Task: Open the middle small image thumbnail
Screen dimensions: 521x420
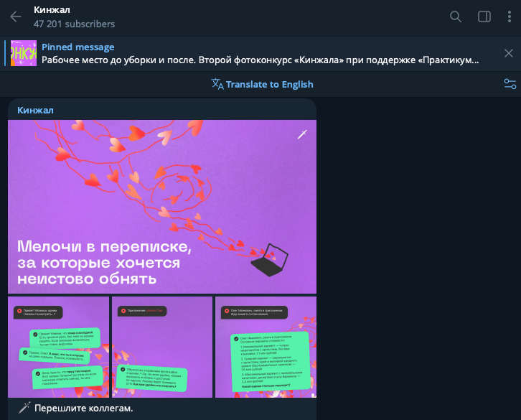Action: [x=162, y=347]
